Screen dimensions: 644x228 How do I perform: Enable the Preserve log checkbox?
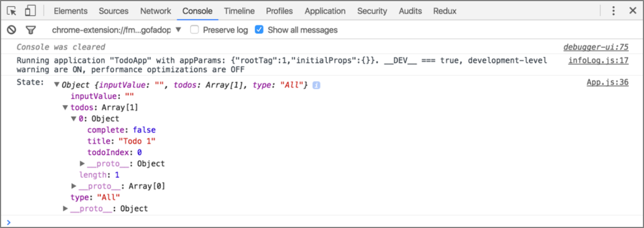195,30
